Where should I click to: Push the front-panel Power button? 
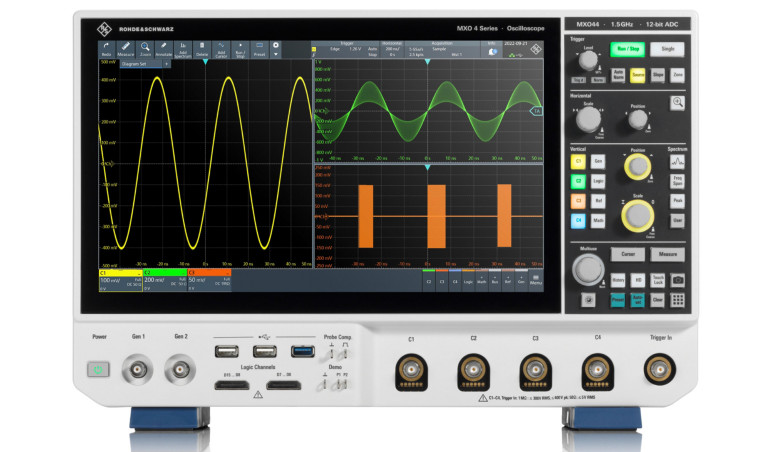pos(98,369)
